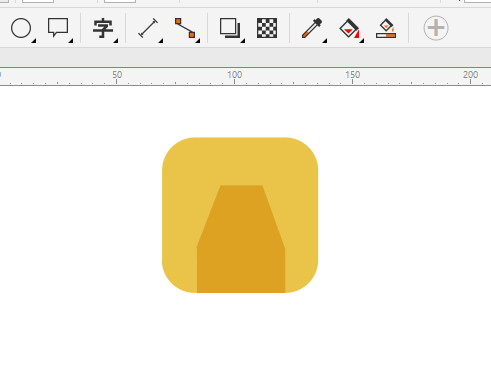Open the add tools plus button

436,28
